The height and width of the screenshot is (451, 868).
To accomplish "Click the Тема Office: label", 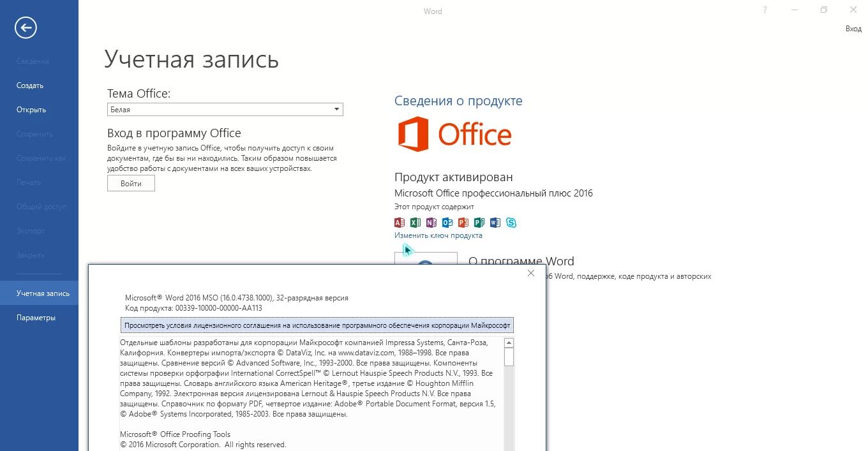I will [x=139, y=94].
